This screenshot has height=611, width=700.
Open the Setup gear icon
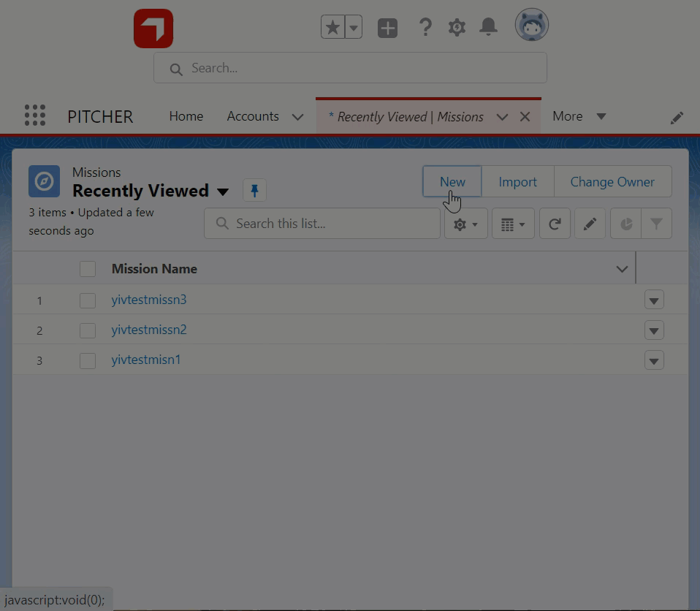[x=457, y=28]
